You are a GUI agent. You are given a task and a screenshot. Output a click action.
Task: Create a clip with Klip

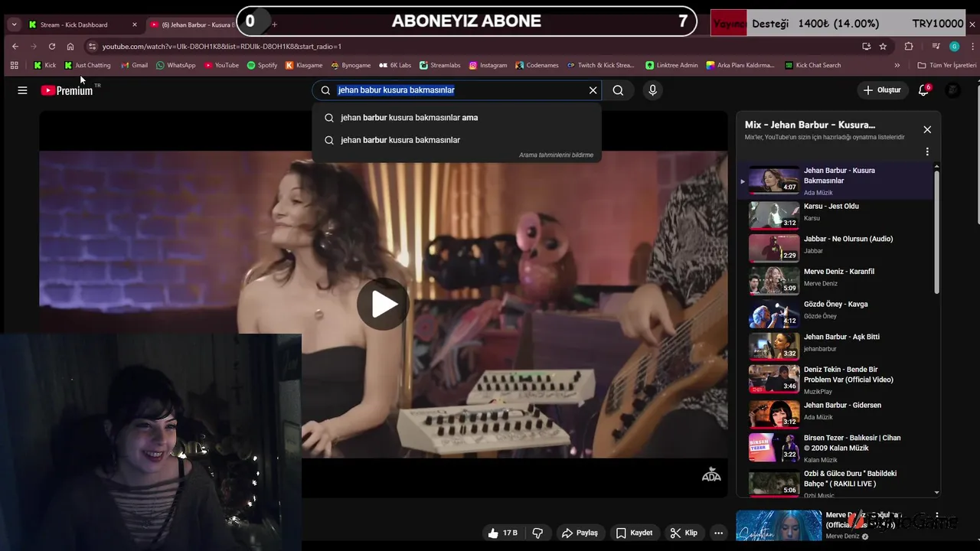(684, 533)
